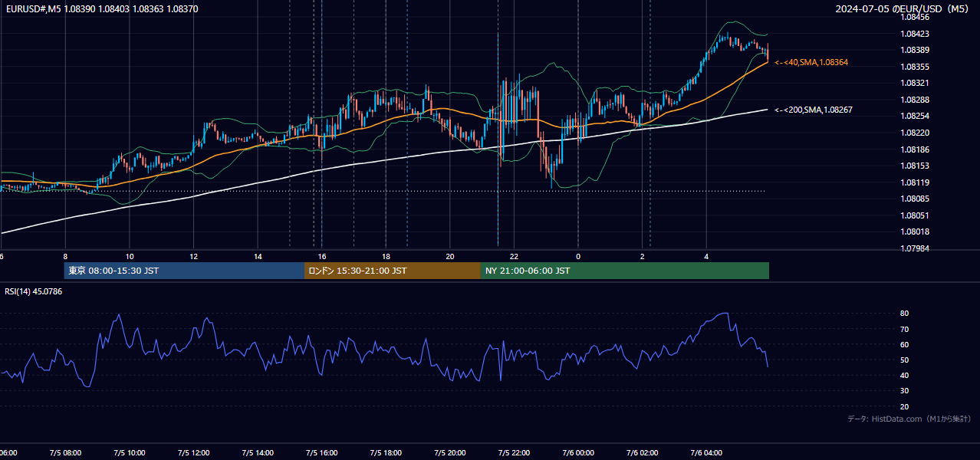The width and height of the screenshot is (980, 460).
Task: Click the 7/5 08:00 time label
Action: pos(65,453)
